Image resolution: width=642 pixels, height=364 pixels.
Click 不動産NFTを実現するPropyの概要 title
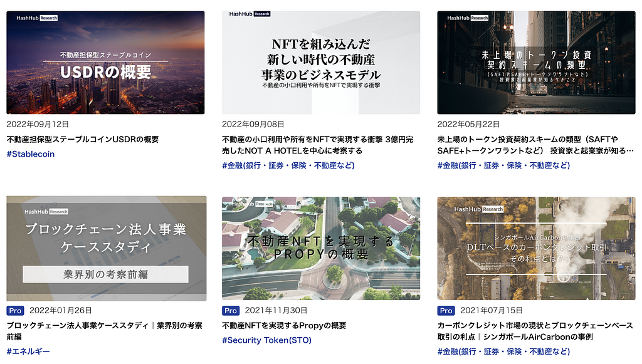coord(284,326)
